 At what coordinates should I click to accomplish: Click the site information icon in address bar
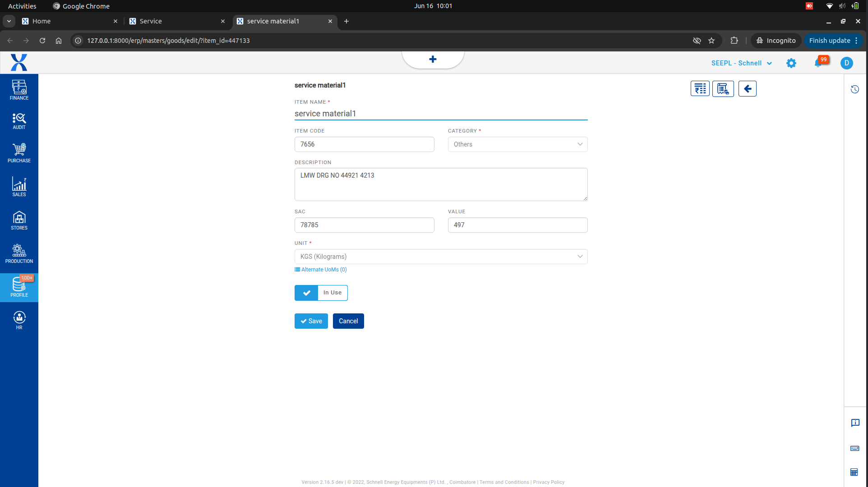coord(78,41)
